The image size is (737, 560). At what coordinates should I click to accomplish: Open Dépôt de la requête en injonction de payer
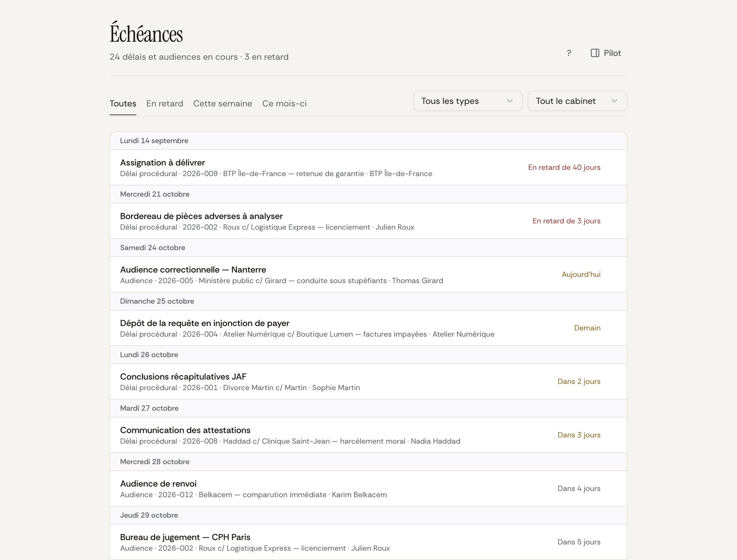(368, 328)
